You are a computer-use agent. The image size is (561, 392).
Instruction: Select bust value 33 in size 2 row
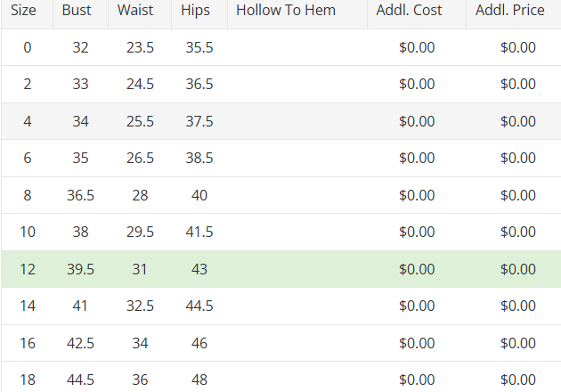tap(81, 85)
